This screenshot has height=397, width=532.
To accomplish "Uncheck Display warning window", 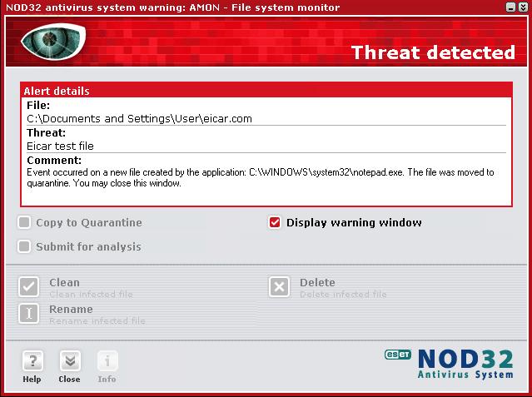I will click(x=275, y=222).
